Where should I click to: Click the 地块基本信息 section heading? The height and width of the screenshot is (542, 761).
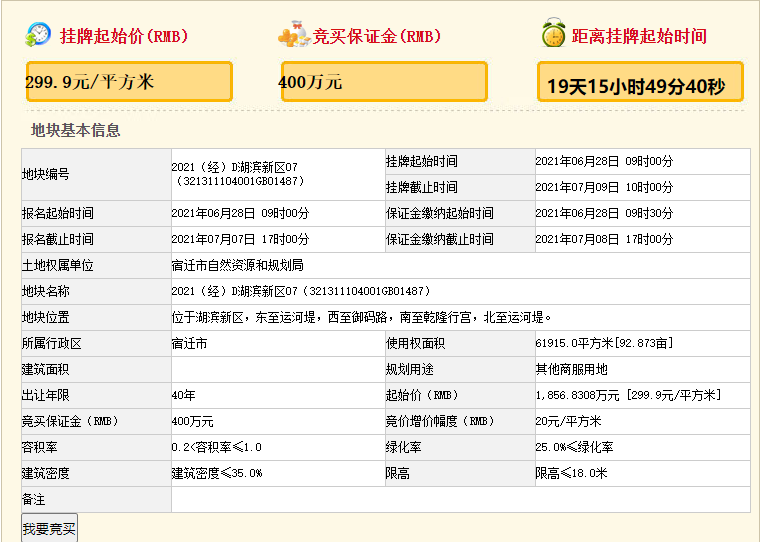click(76, 130)
